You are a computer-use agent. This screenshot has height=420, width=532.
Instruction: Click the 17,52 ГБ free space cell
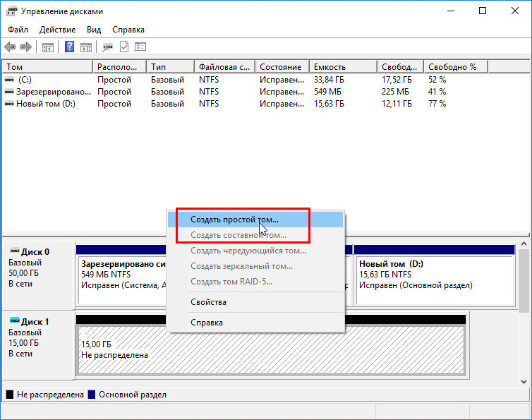point(397,80)
